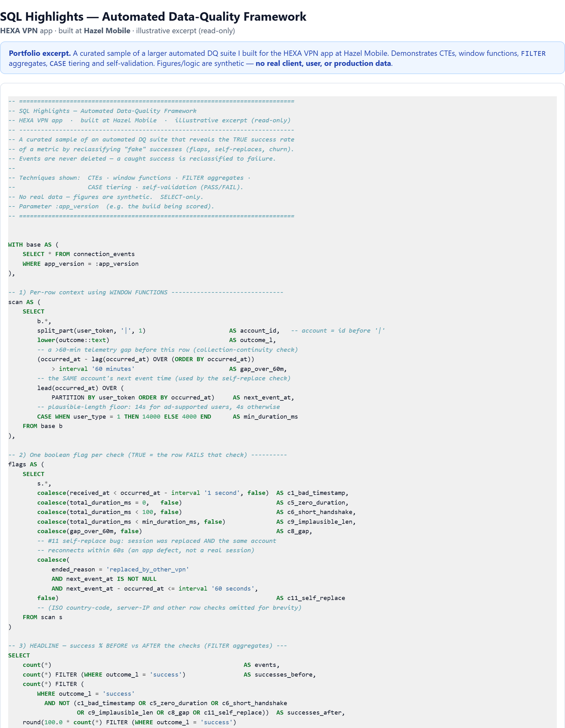
Task: Click the 'AS c11_self_replace' alias
Action: [x=311, y=598]
